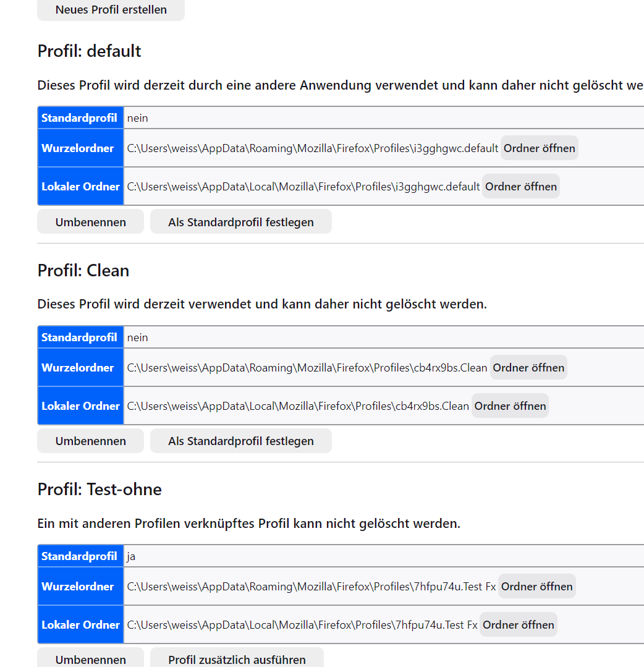Set default profile as Standardprofil
Screen dimensions: 644x667
click(241, 222)
